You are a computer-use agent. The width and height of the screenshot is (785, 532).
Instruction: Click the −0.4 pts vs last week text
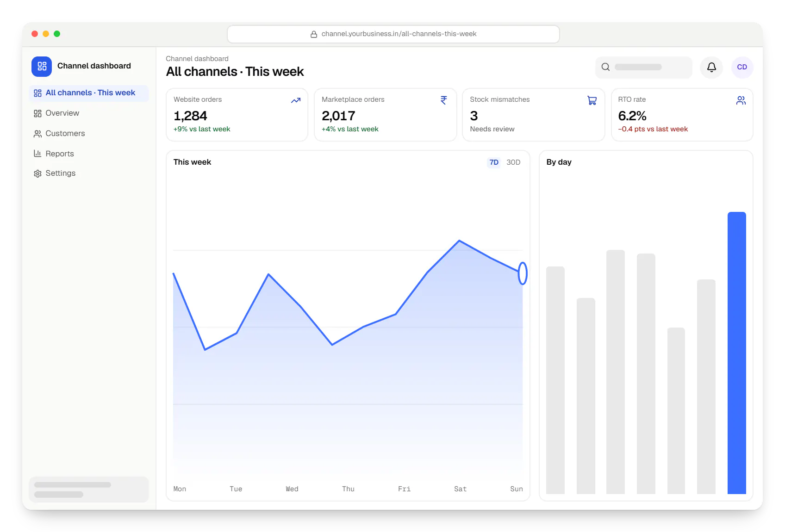pyautogui.click(x=653, y=129)
